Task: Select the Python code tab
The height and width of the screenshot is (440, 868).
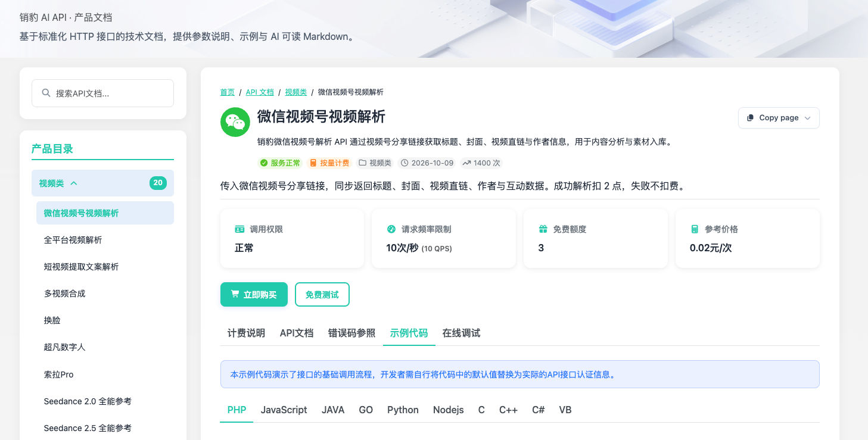Action: pos(403,410)
